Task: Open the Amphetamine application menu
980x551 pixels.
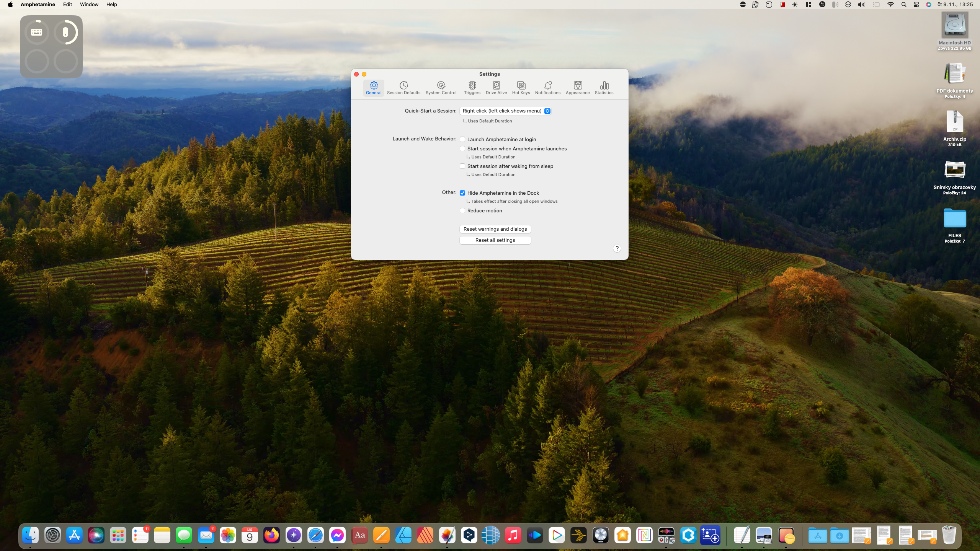Action: 38,5
